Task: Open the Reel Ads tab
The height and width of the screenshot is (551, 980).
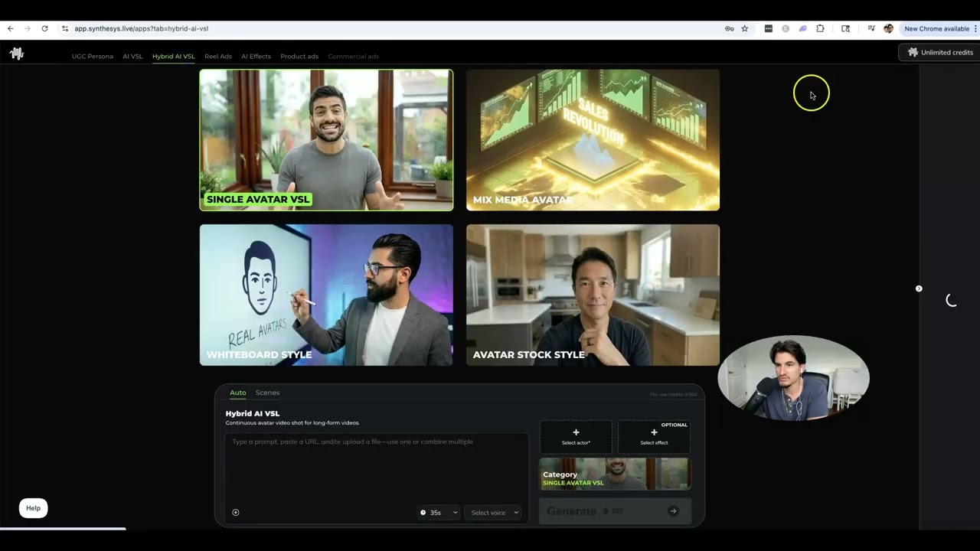Action: click(x=218, y=57)
